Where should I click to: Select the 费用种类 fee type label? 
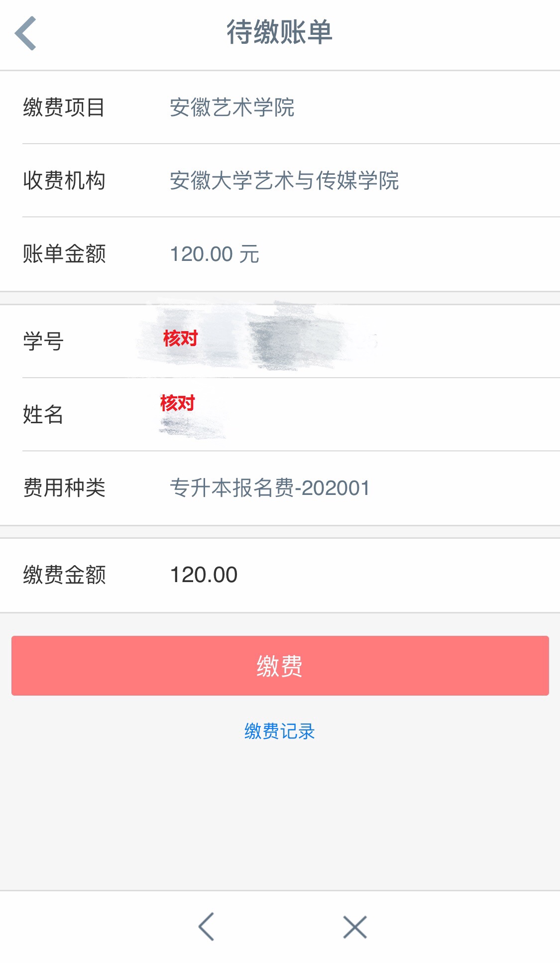pos(64,487)
